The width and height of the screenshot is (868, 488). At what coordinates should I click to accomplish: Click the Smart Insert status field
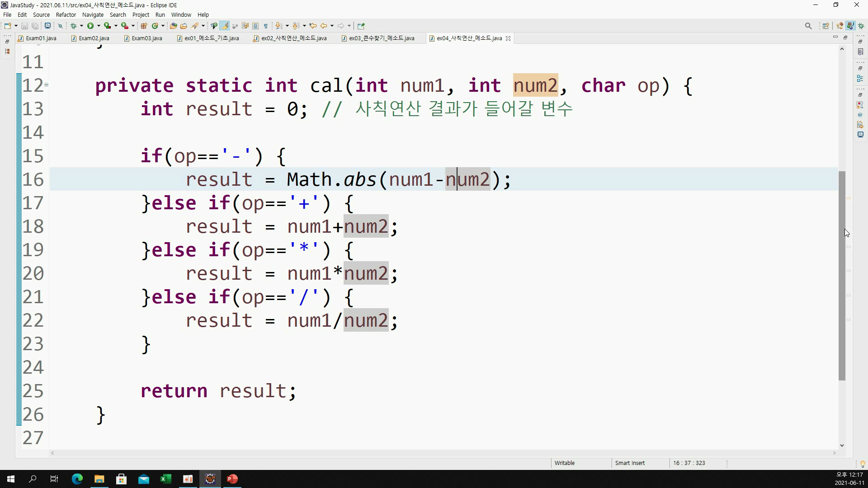point(630,463)
